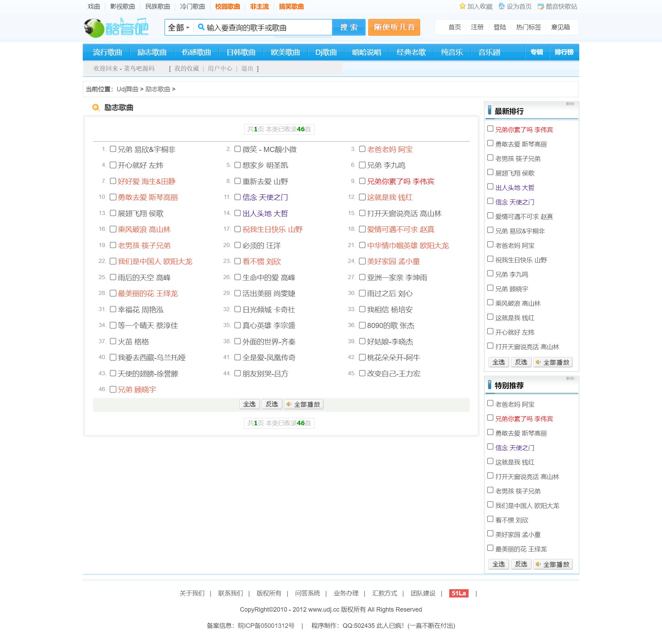This screenshot has width=662, height=644.
Task: Open 热门标签 link
Action: click(x=529, y=27)
